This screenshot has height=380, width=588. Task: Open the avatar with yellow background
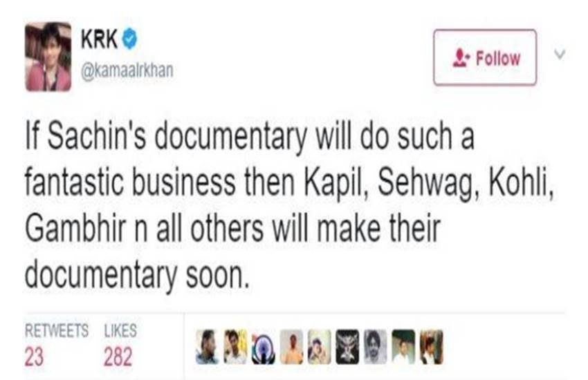(x=235, y=347)
